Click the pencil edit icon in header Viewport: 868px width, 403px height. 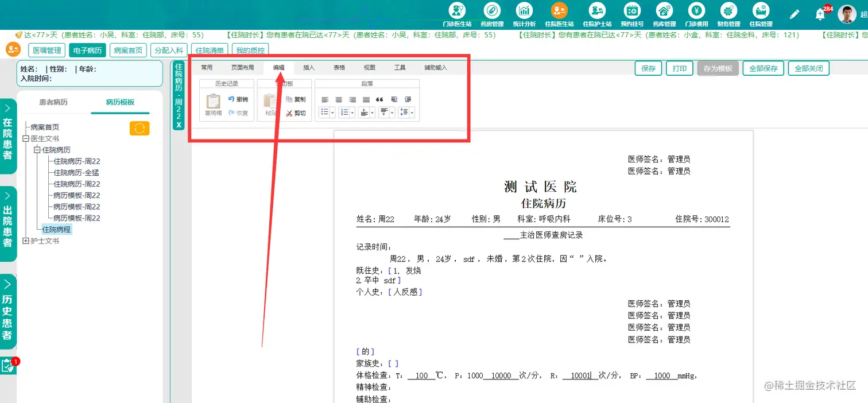tap(795, 14)
